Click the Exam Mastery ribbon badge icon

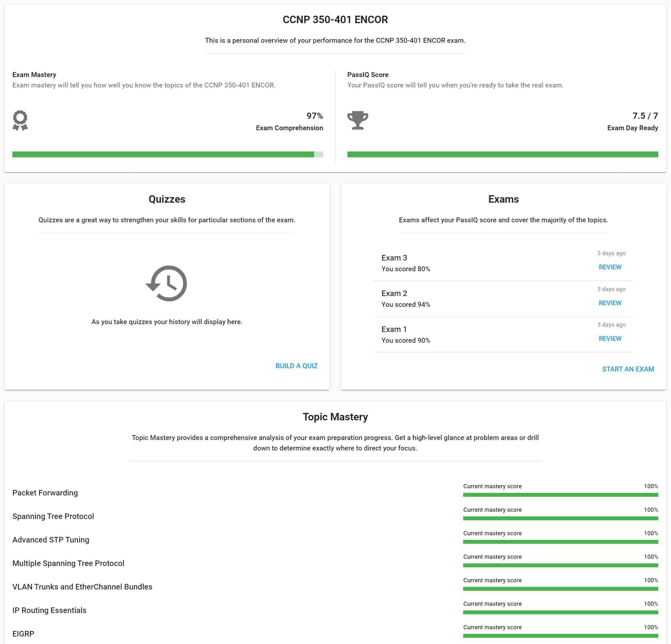[20, 120]
